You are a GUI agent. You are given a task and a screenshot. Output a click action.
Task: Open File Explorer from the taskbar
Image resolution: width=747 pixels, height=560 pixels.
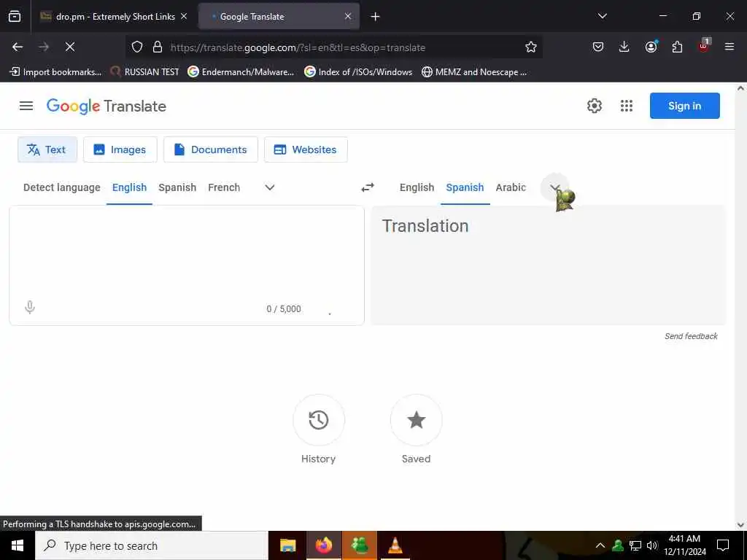point(287,545)
